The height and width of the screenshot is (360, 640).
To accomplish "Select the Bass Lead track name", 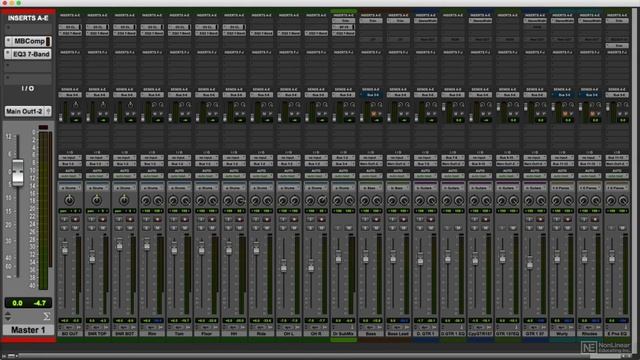I will point(398,334).
